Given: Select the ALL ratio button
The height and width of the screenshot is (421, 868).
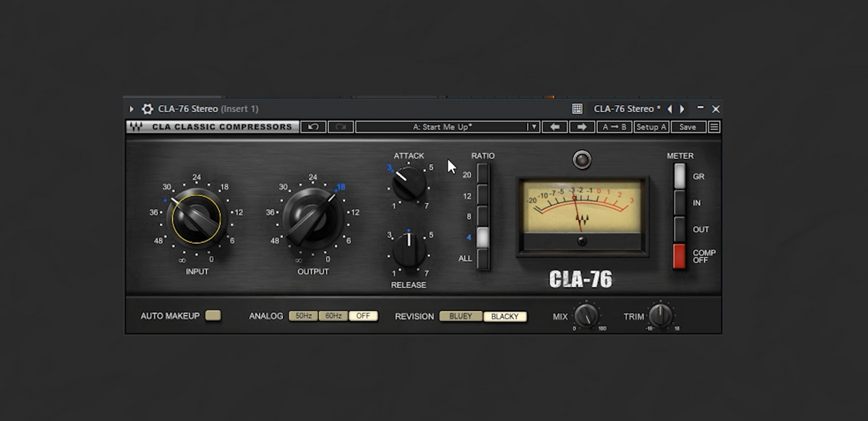Looking at the screenshot, I should 482,258.
